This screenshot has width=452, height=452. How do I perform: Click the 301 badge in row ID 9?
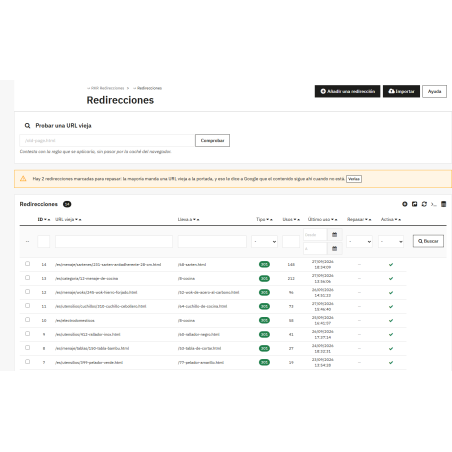tap(264, 334)
